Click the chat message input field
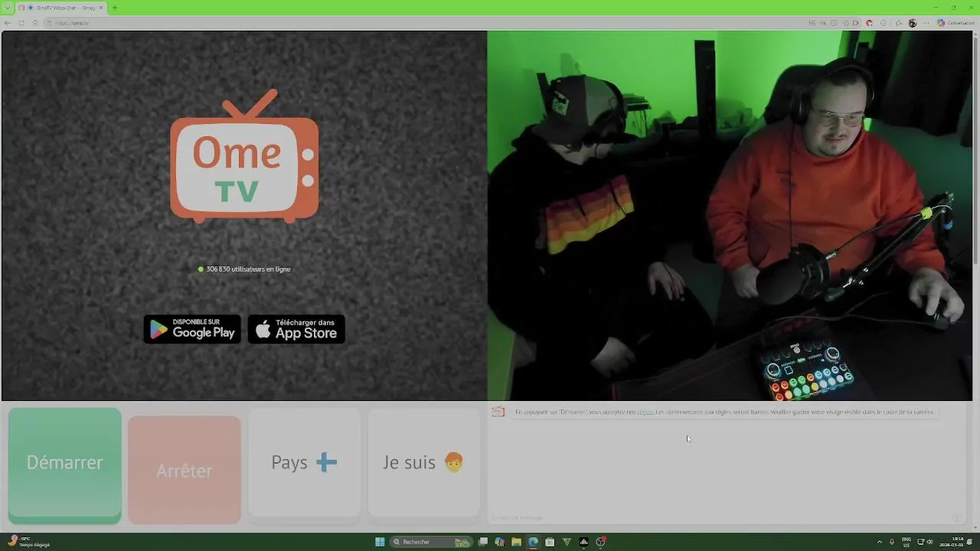The width and height of the screenshot is (980, 551). click(720, 518)
